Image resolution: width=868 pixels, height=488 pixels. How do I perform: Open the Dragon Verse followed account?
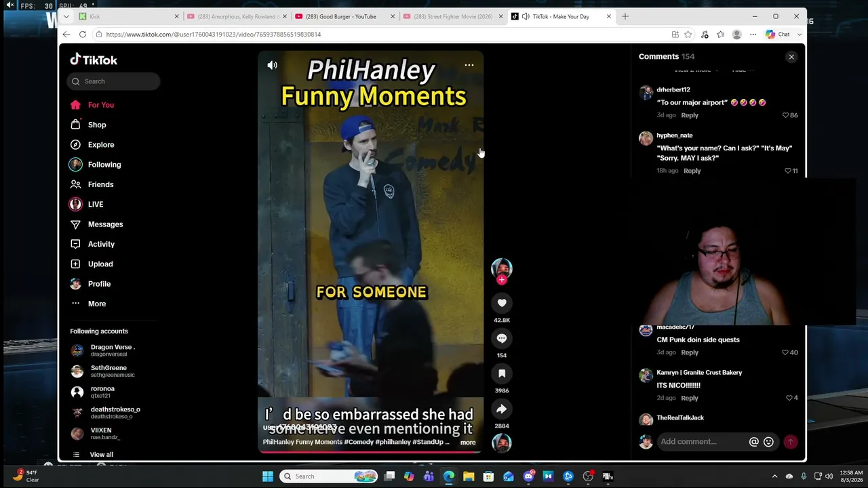click(113, 350)
